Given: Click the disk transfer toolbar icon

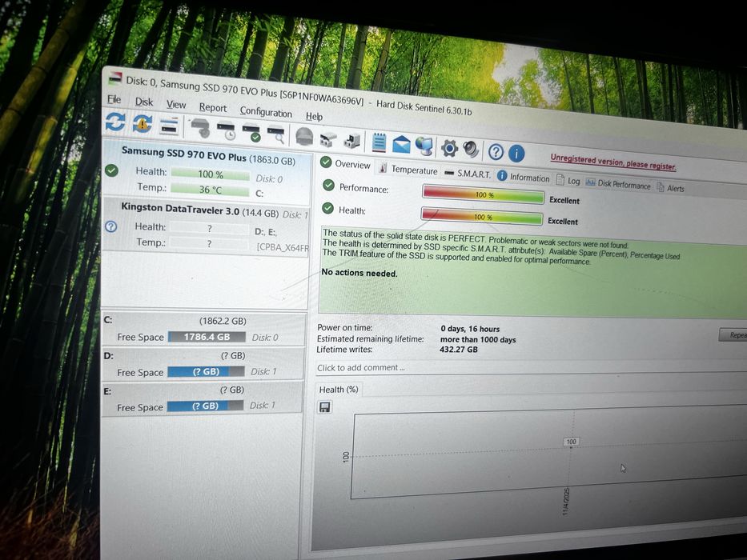Looking at the screenshot, I should click(328, 139).
